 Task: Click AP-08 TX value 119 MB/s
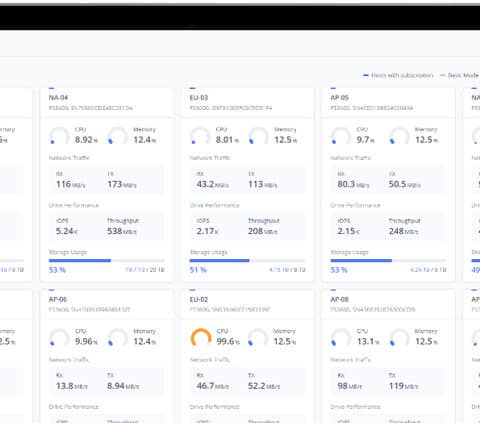(x=404, y=386)
